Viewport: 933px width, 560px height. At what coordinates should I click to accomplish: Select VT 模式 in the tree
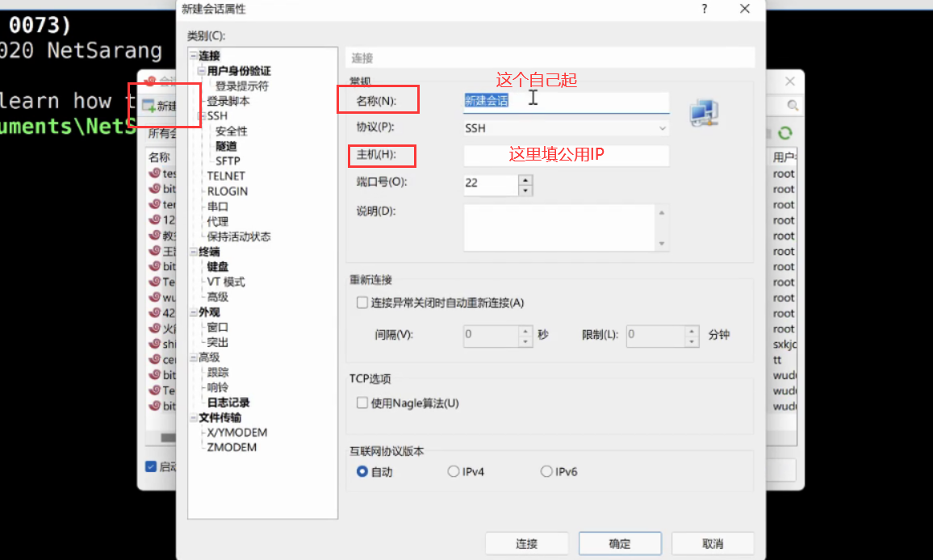(x=225, y=282)
